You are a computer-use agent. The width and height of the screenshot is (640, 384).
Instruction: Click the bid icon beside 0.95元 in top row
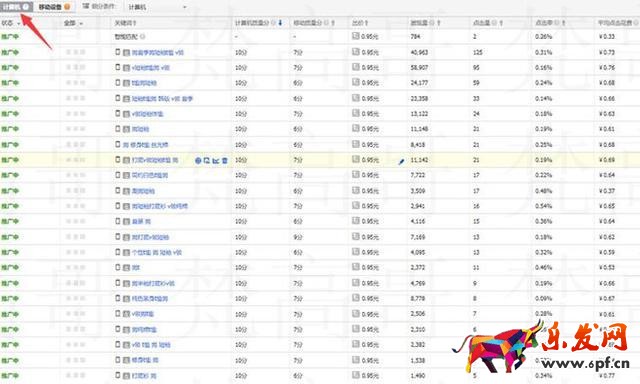click(356, 36)
